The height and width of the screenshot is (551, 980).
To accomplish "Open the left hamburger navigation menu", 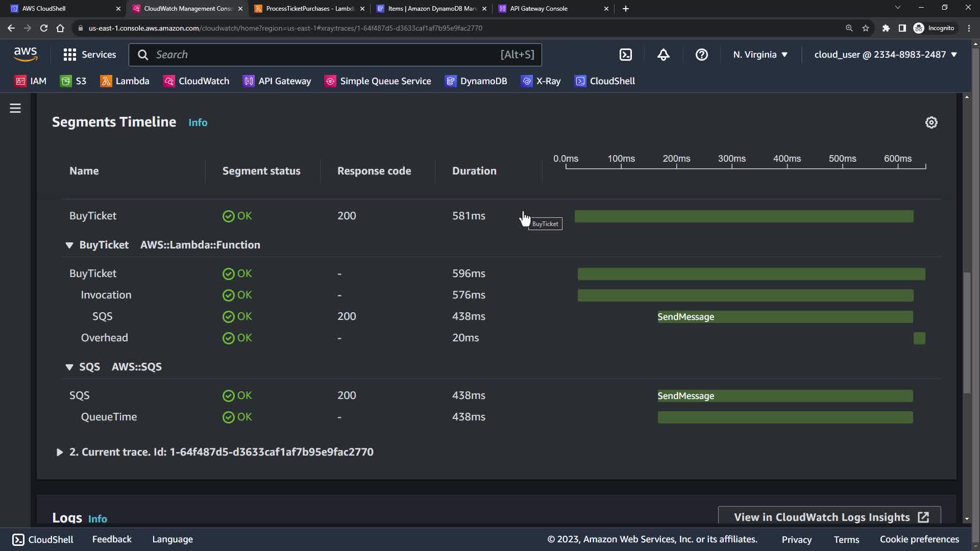I will pyautogui.click(x=15, y=108).
